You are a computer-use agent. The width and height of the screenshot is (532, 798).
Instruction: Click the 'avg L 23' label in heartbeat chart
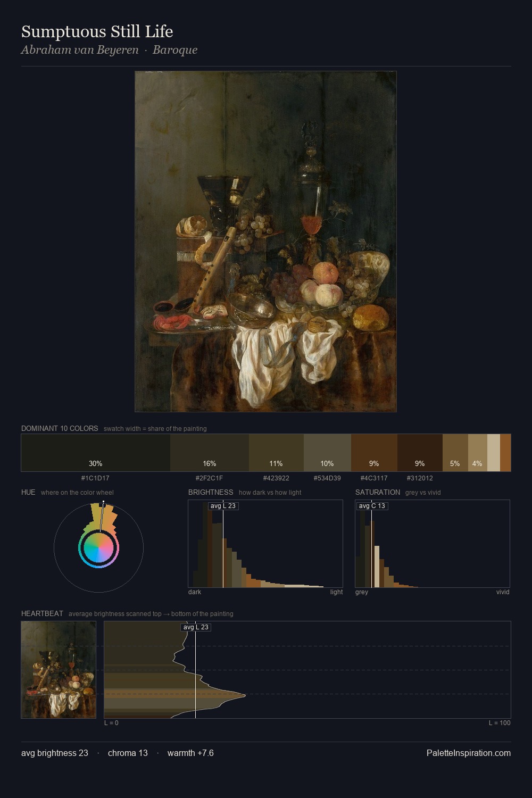tap(196, 627)
